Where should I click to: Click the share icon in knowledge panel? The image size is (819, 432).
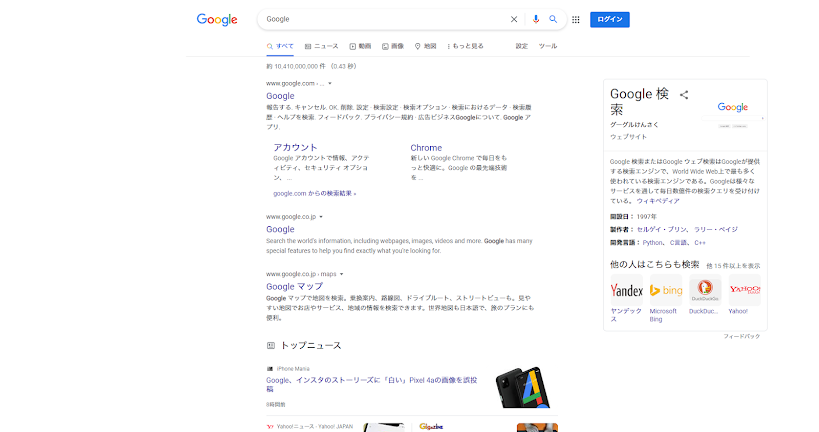684,95
